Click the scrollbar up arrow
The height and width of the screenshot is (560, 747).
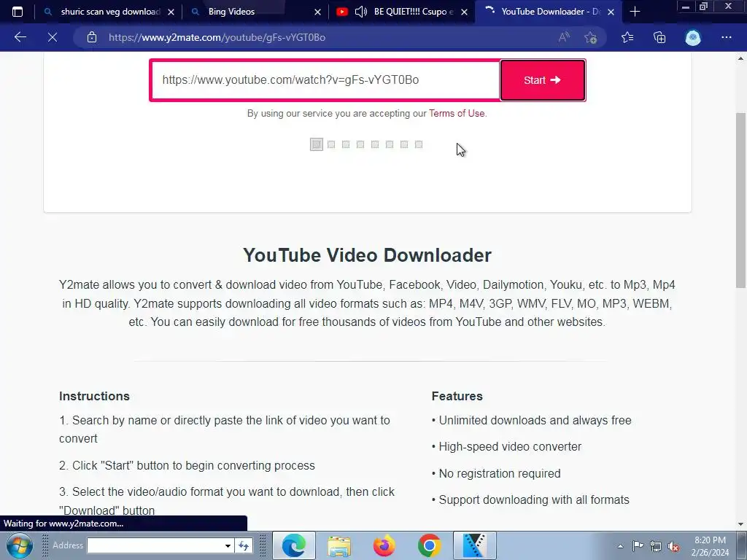(740, 58)
